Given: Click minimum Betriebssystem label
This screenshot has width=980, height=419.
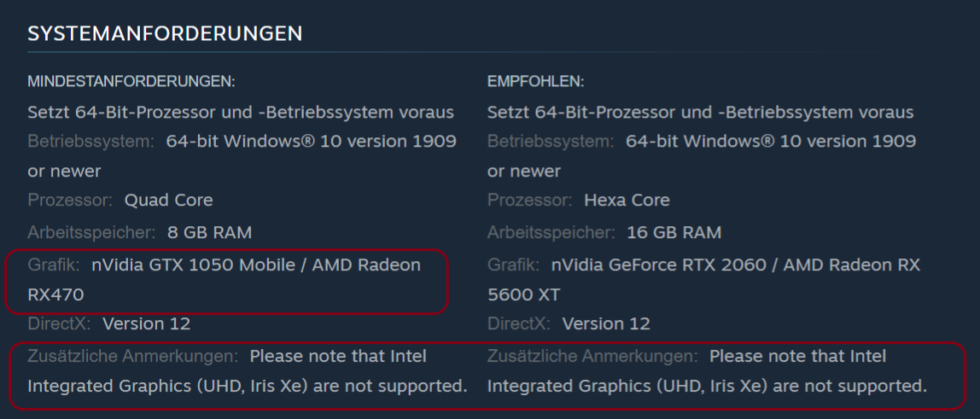Looking at the screenshot, I should pyautogui.click(x=91, y=142).
